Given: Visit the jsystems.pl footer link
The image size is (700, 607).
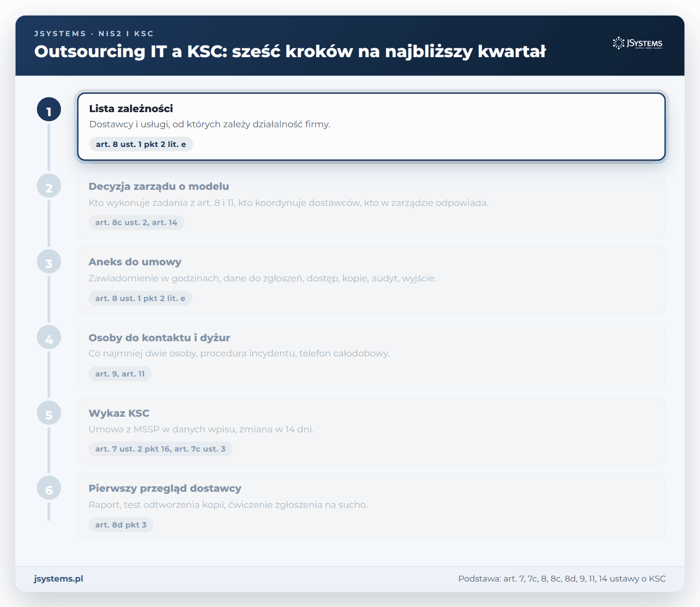Looking at the screenshot, I should coord(59,579).
